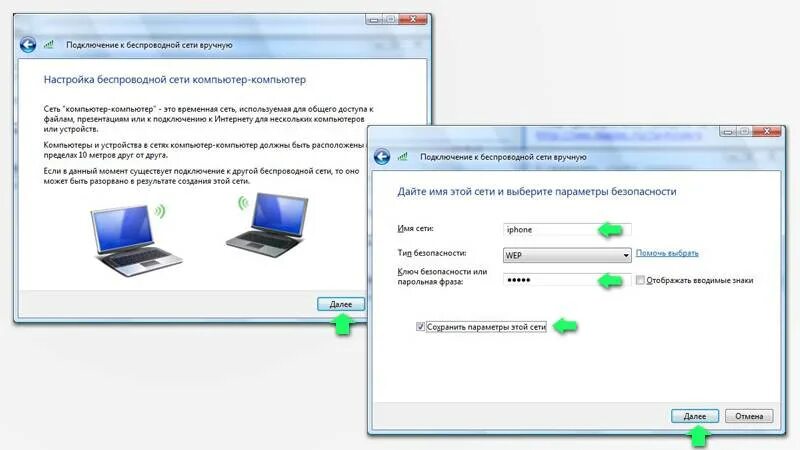Click right window title 'Подключение к беспроводной сети вручную'
This screenshot has width=800, height=450.
(503, 157)
